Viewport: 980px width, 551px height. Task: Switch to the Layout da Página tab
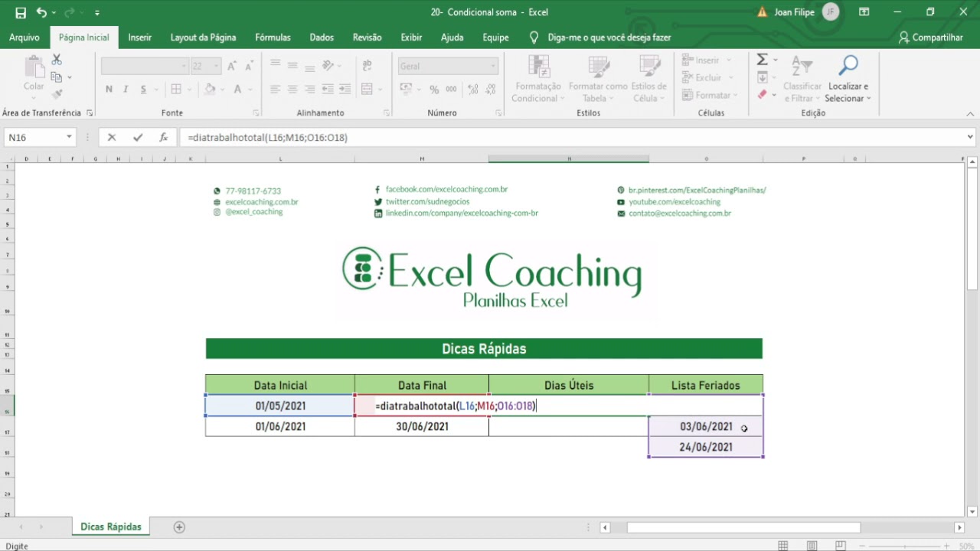tap(203, 37)
